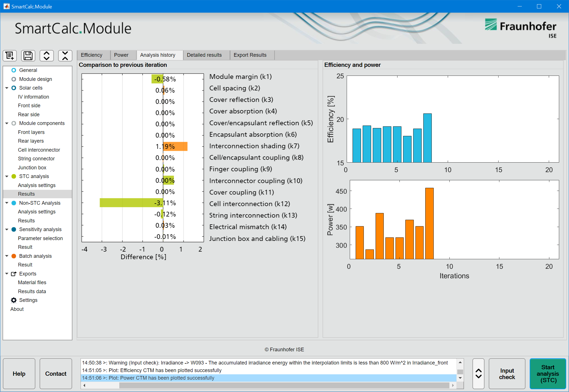
Task: Open the About tree item
Action: [x=17, y=309]
